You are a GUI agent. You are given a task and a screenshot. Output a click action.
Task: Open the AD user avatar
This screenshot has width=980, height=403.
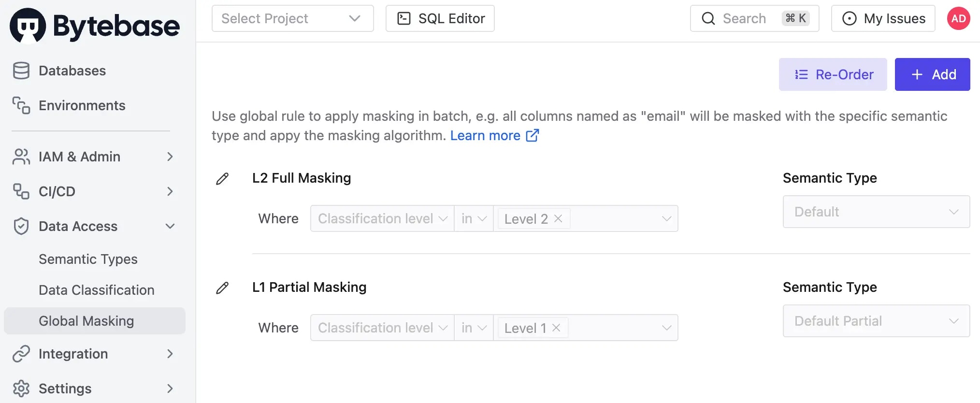(958, 18)
